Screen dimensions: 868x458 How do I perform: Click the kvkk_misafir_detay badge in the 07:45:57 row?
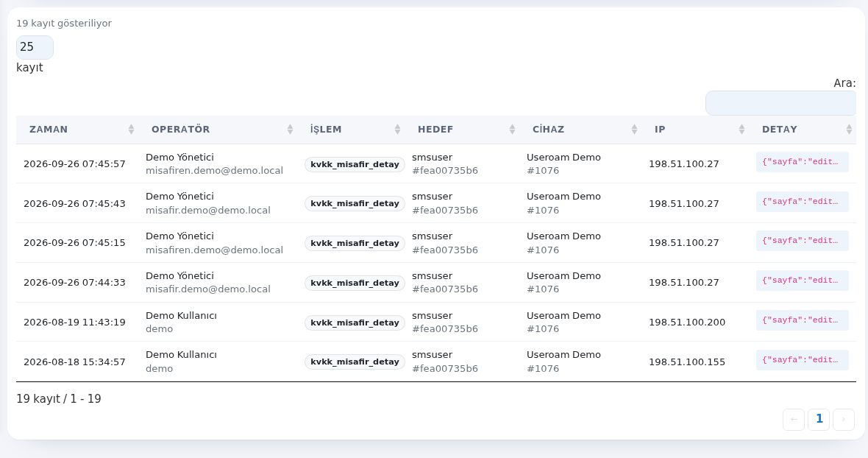tap(355, 164)
